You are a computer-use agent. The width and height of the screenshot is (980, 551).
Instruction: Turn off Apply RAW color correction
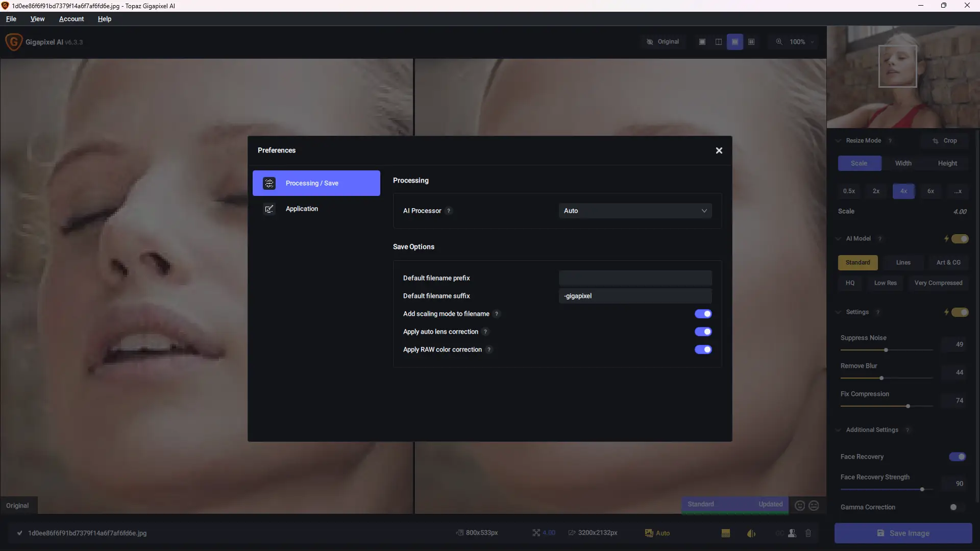click(x=703, y=349)
